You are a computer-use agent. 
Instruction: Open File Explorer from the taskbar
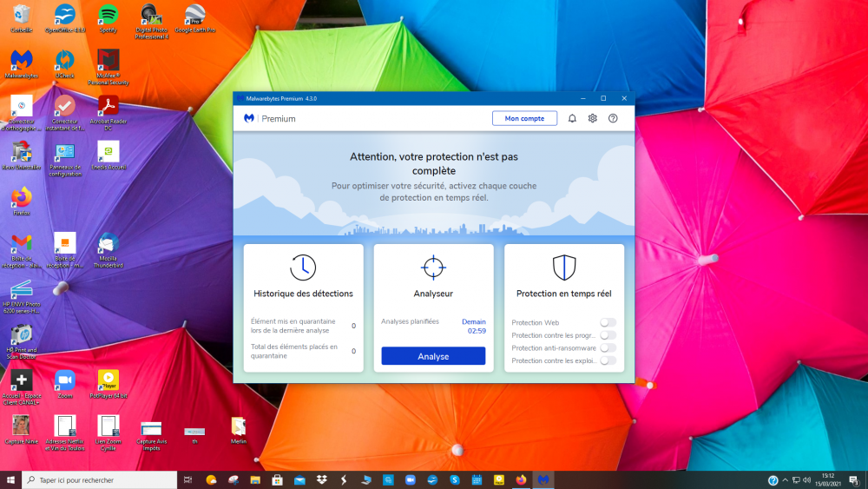255,479
